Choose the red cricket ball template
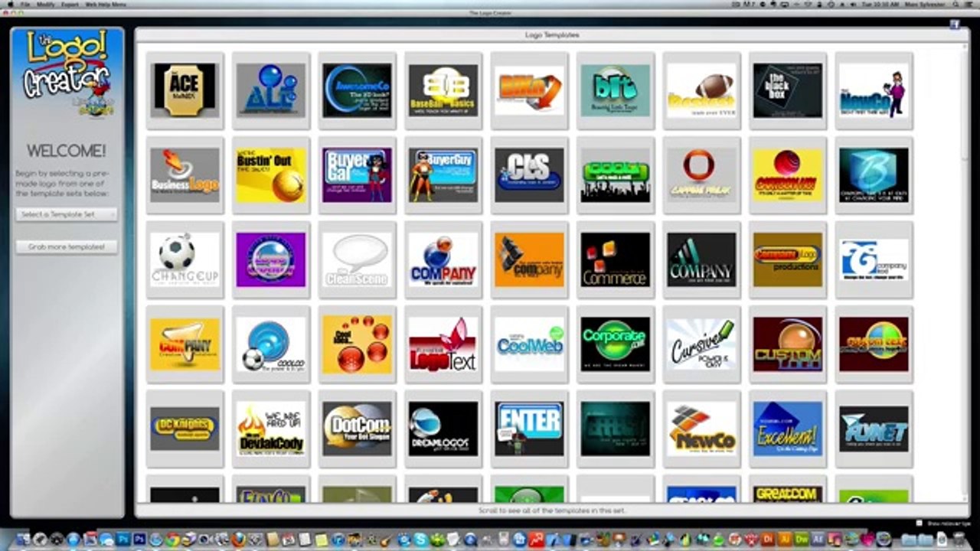 click(787, 175)
